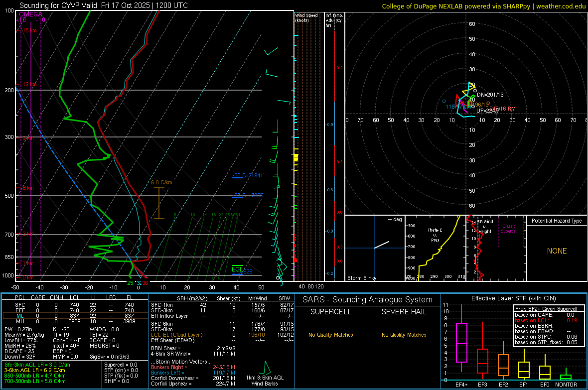Click the NONE hazard type value

click(x=557, y=251)
